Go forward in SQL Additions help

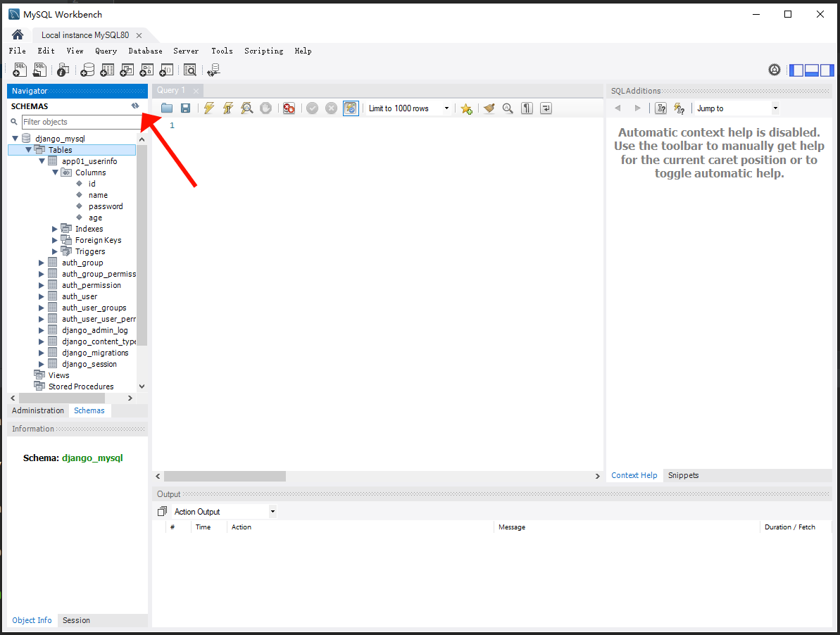637,108
